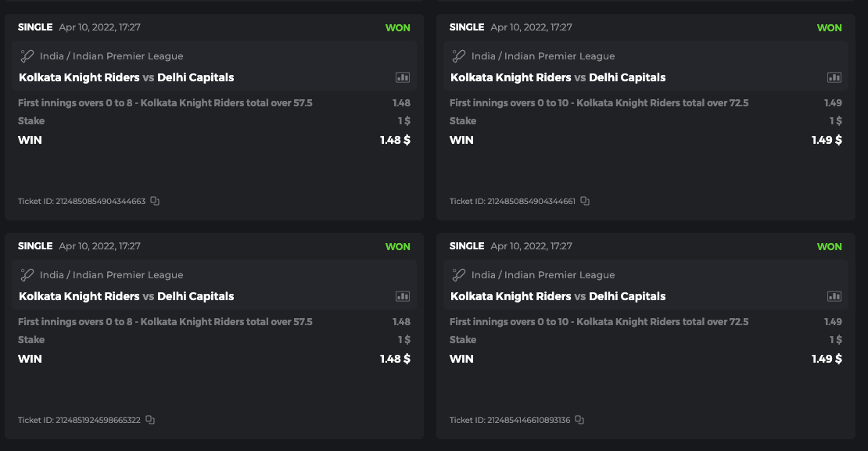Open Kolkata vs Delhi match on ticket 4661

(558, 77)
